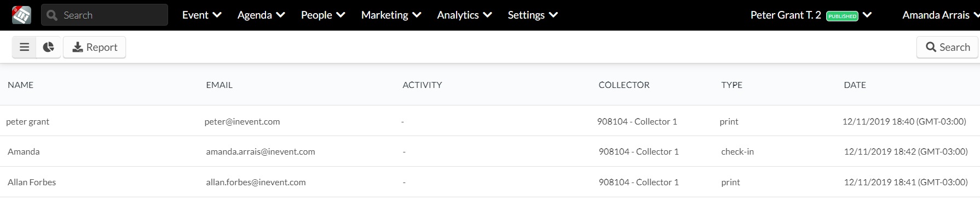Screen dimensions: 980x206
Task: Focus the top navigation search field
Action: (105, 15)
